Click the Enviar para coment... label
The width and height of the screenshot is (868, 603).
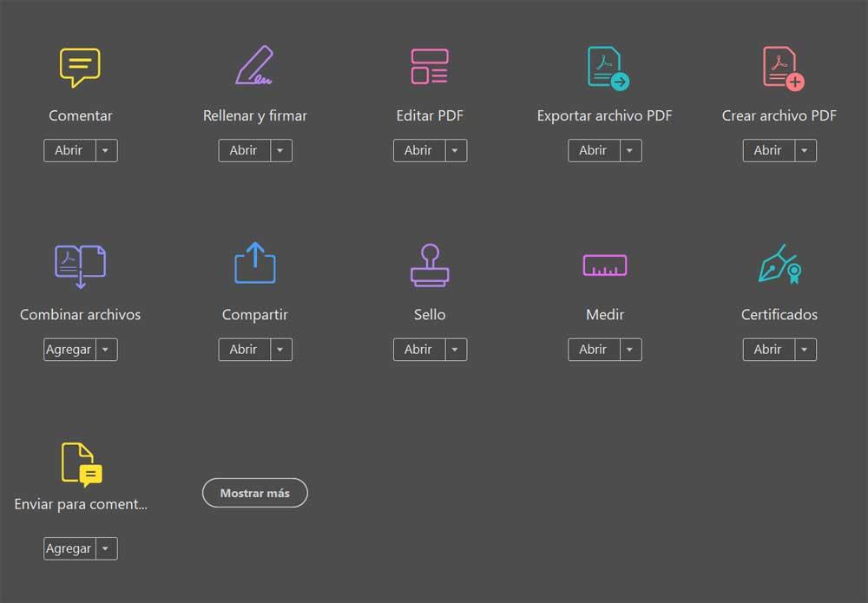pos(81,505)
